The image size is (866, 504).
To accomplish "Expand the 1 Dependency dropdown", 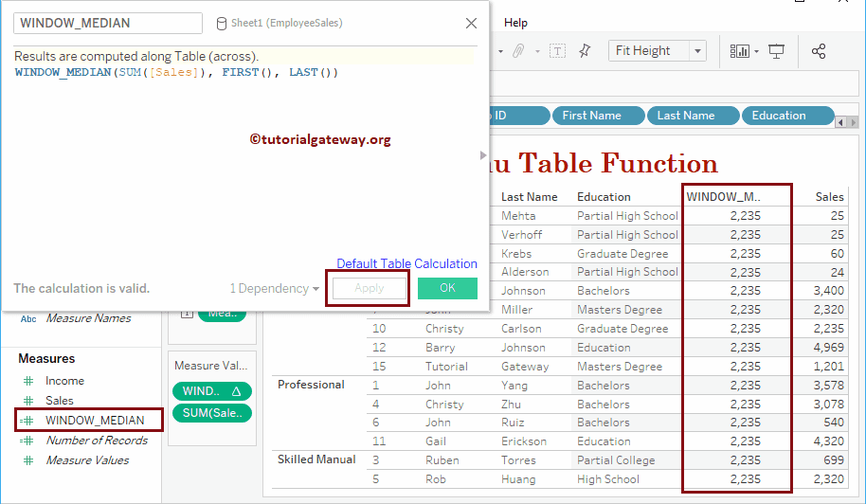I will pos(316,289).
